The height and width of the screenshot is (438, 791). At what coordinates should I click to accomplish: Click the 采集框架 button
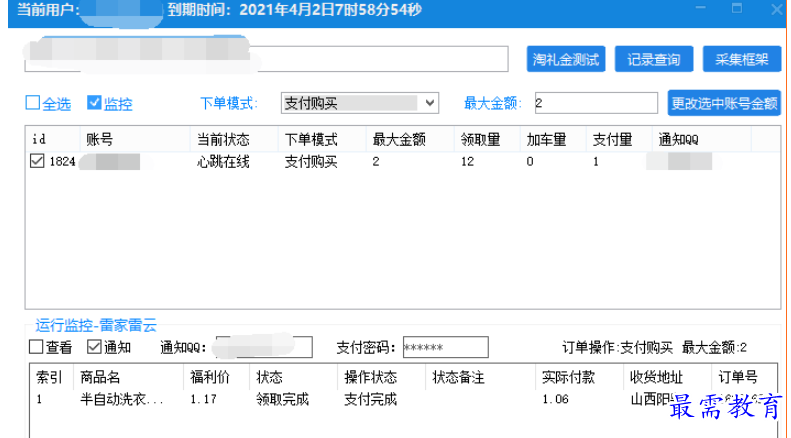pos(742,59)
